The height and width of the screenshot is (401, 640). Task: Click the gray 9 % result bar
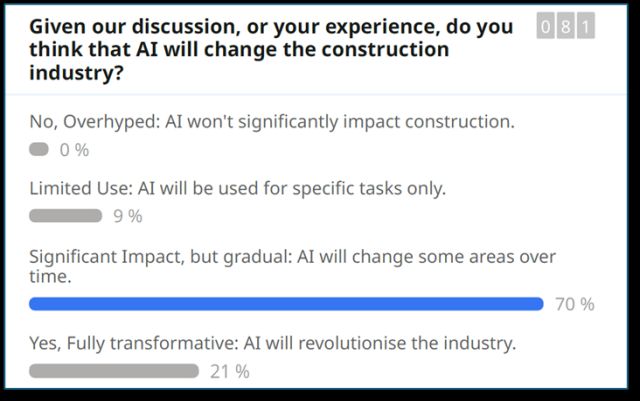click(65, 216)
